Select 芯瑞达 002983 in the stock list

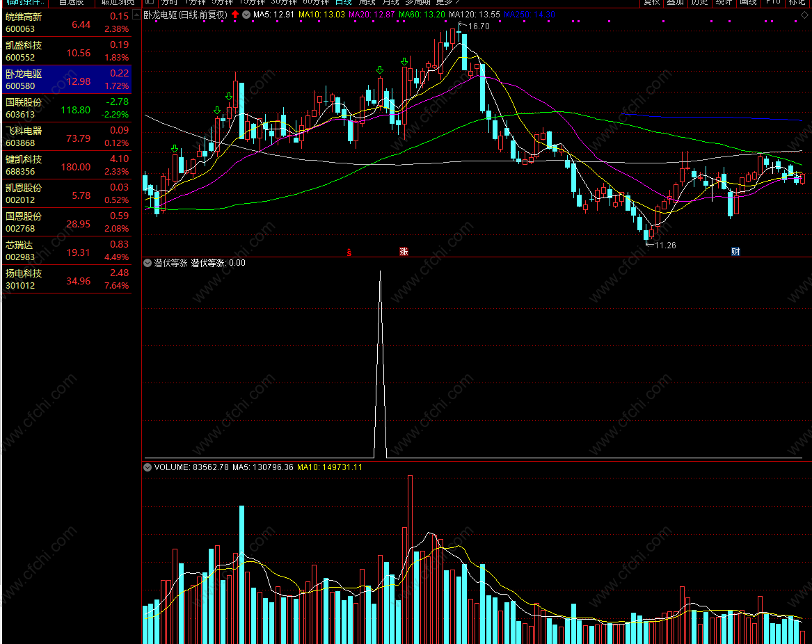(67, 250)
